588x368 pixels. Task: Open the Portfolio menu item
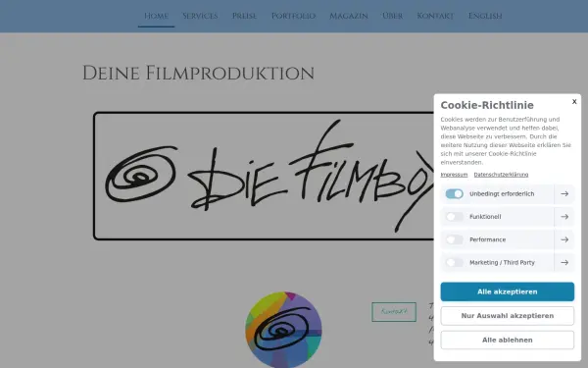point(293,16)
